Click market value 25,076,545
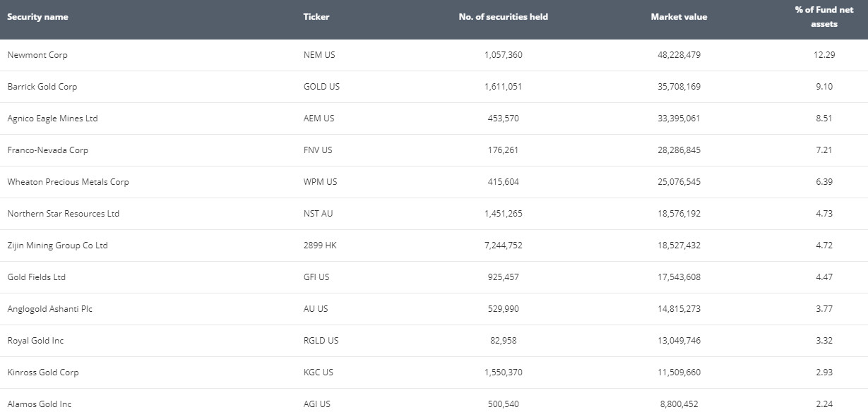 (x=679, y=182)
